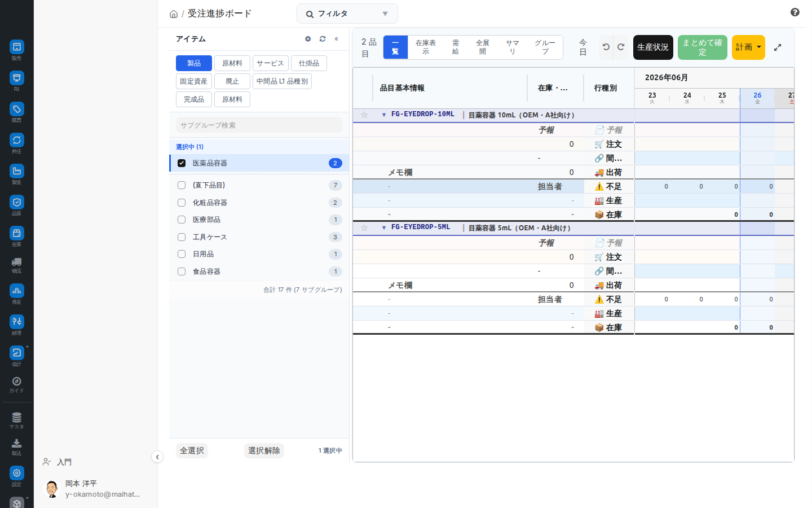This screenshot has width=812, height=508.
Task: Open the 販売 sales module in sidebar
Action: coord(17,47)
